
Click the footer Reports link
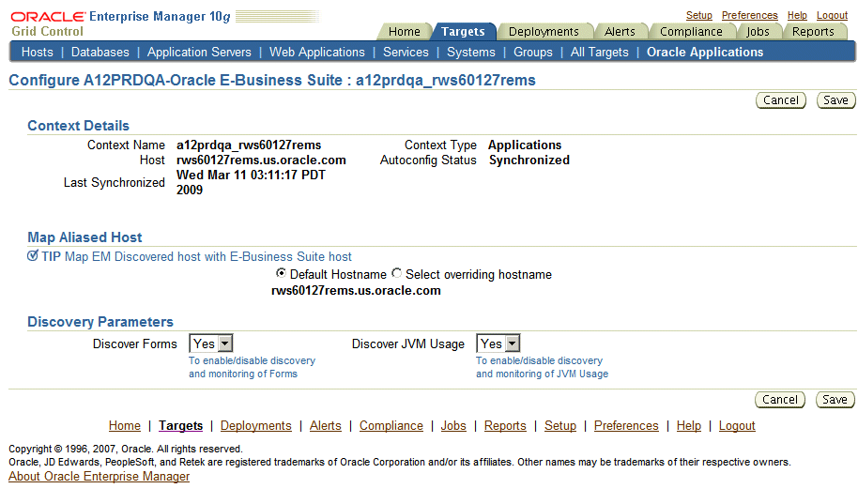click(504, 426)
